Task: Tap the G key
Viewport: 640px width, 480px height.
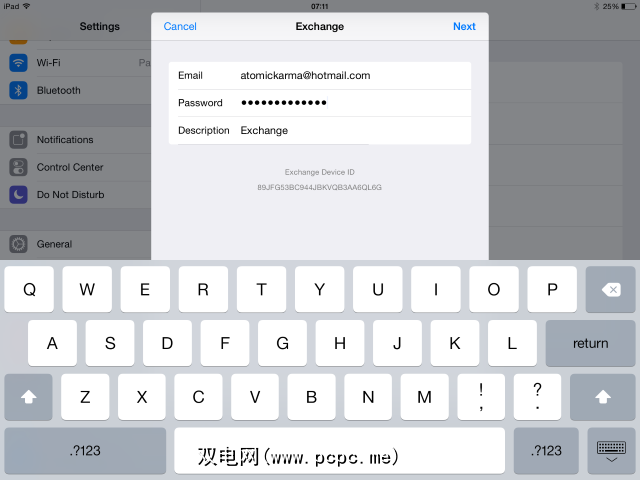Action: [282, 343]
